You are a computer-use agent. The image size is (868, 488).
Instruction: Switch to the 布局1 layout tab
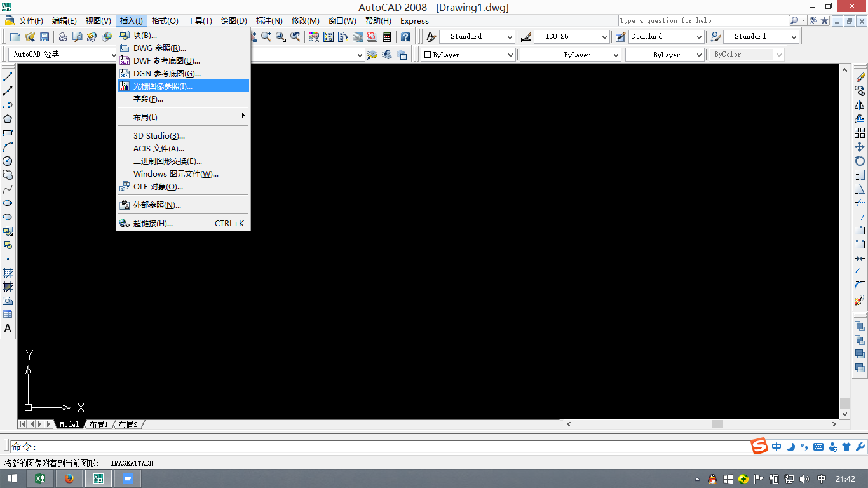tap(98, 424)
